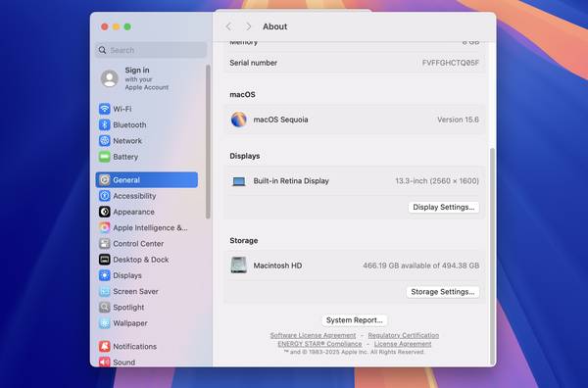This screenshot has height=388, width=588.
Task: Click the Notifications bell icon
Action: tap(105, 347)
